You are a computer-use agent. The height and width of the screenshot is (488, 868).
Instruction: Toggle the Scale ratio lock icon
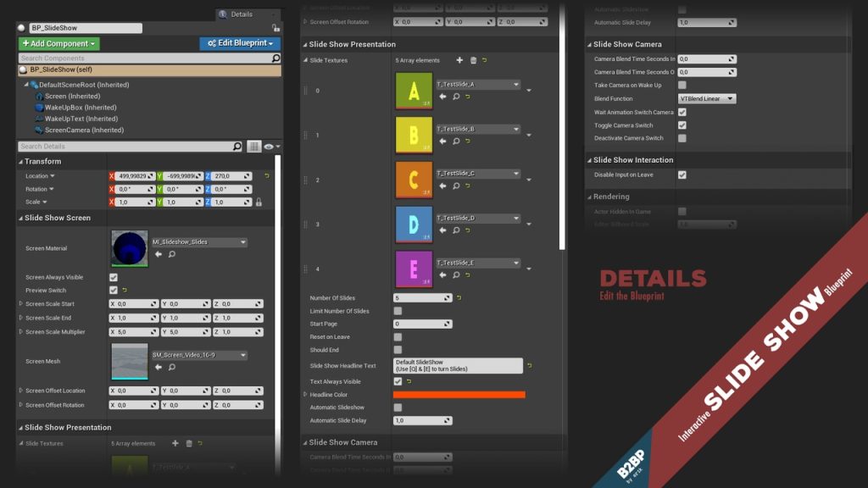(x=259, y=202)
